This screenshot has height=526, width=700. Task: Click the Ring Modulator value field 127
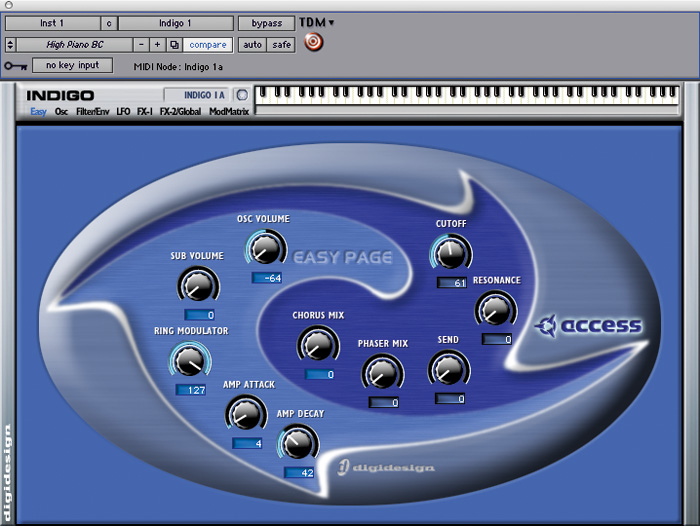tap(191, 390)
